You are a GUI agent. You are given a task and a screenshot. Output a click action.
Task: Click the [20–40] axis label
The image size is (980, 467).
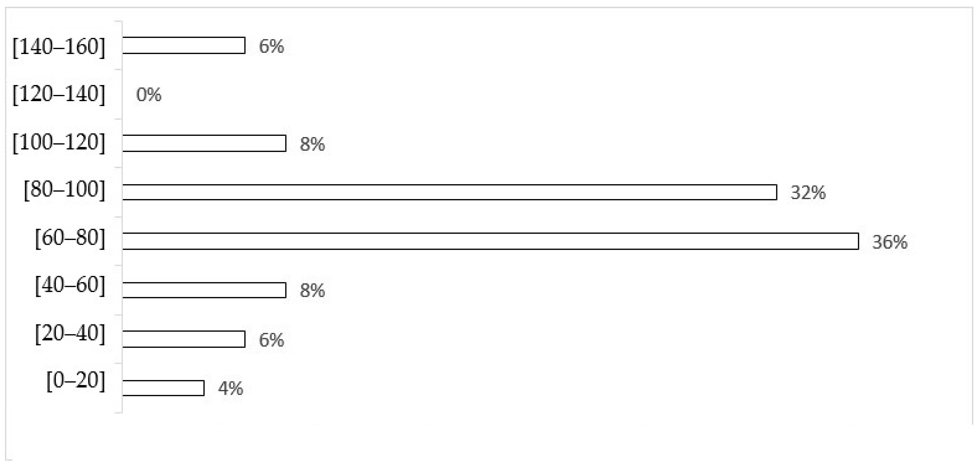click(70, 334)
